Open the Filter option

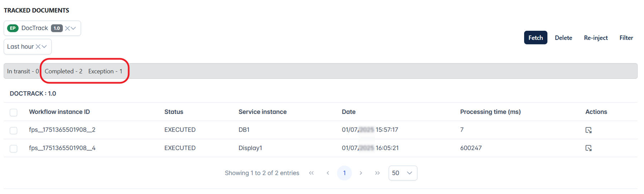[x=626, y=38]
